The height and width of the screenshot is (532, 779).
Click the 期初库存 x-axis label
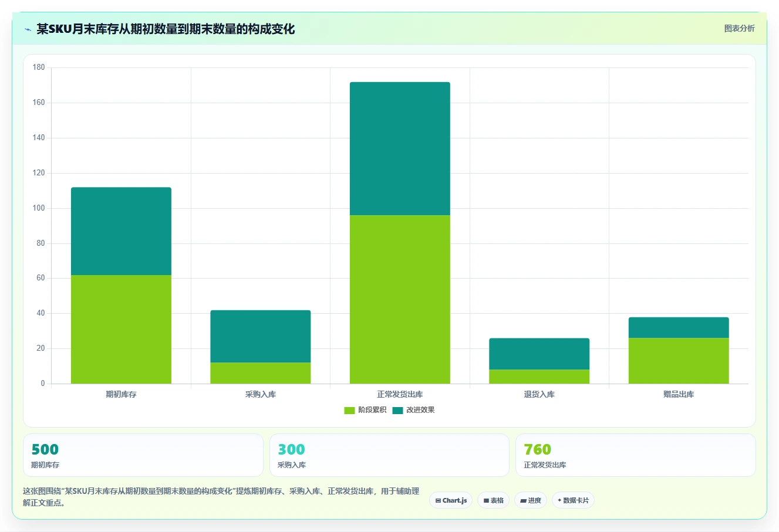121,394
